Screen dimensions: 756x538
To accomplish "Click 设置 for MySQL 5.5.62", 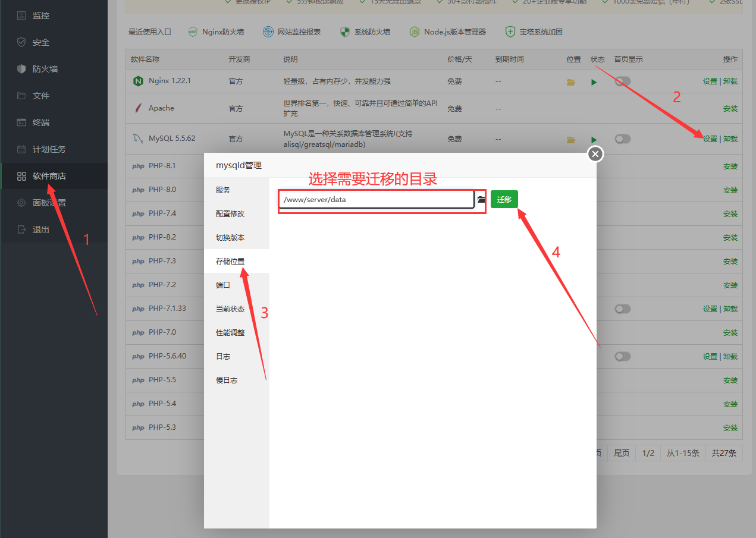I will coord(710,139).
